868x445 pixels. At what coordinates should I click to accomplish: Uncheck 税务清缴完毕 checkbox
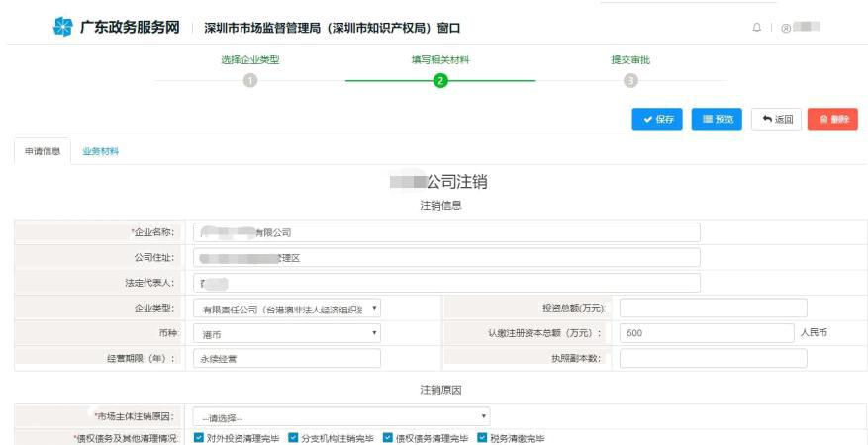pos(482,438)
